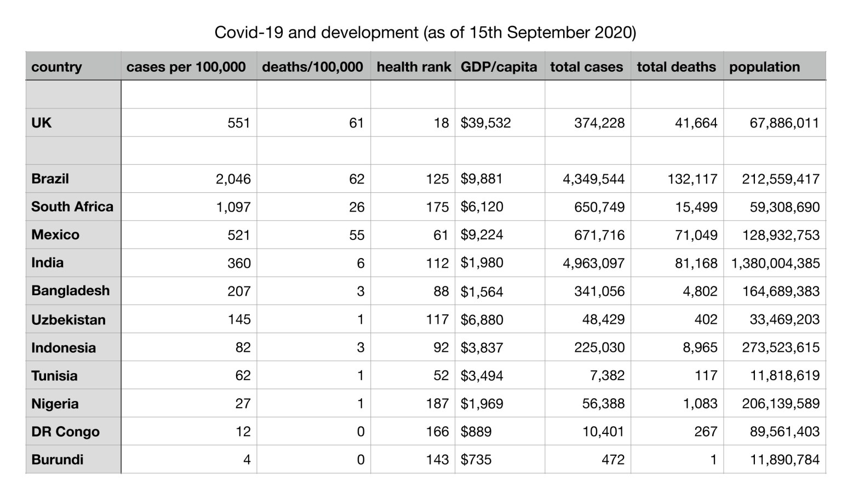Click Brazil's cases per 100,000 value 2,046

click(233, 179)
